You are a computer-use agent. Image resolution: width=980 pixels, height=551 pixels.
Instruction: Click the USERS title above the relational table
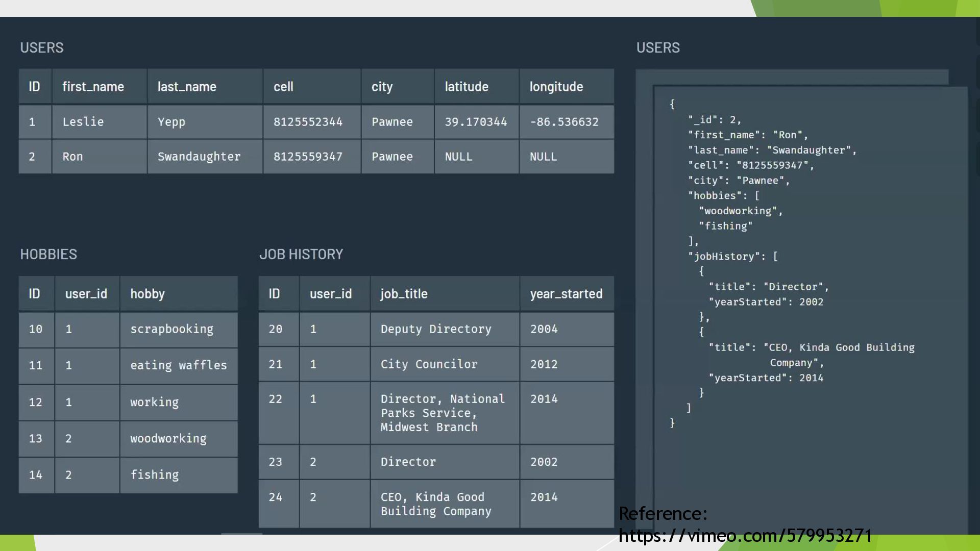42,47
